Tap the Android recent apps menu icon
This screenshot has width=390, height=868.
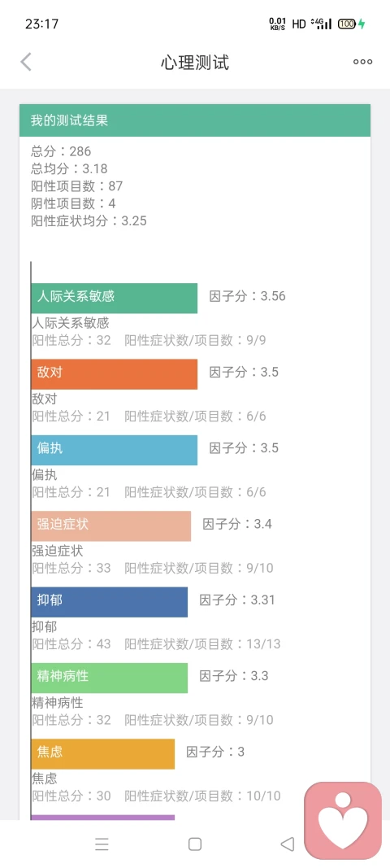click(x=102, y=844)
